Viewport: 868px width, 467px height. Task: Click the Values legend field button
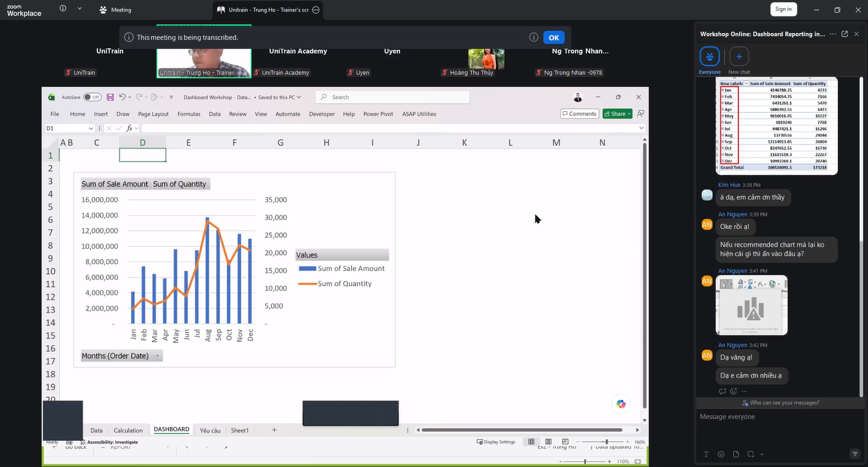[x=342, y=255]
